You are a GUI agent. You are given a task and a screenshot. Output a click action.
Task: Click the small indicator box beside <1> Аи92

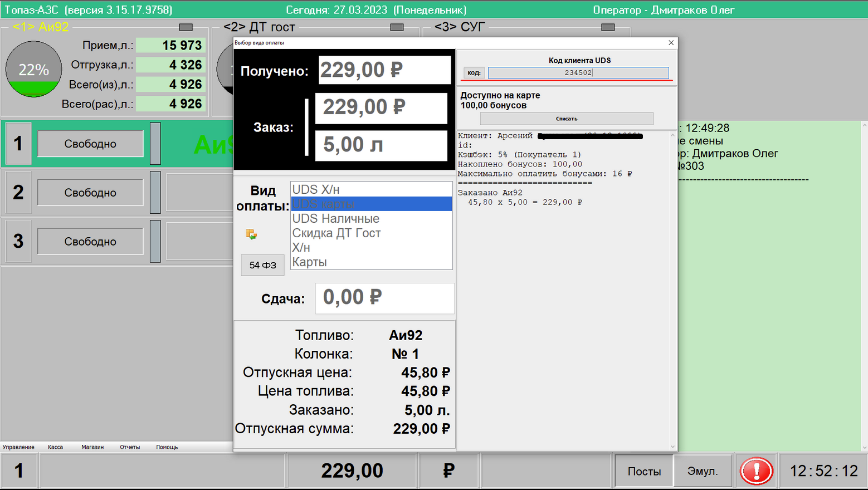pos(186,27)
